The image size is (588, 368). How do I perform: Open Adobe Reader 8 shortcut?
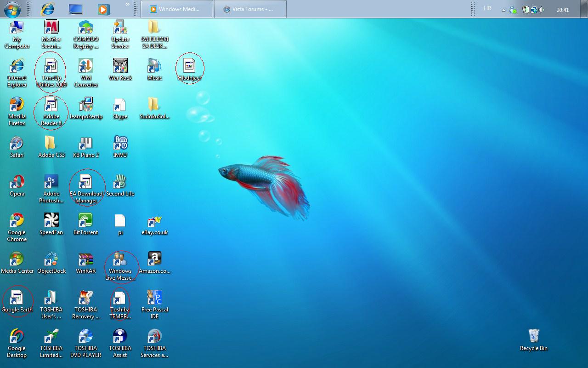(51, 112)
